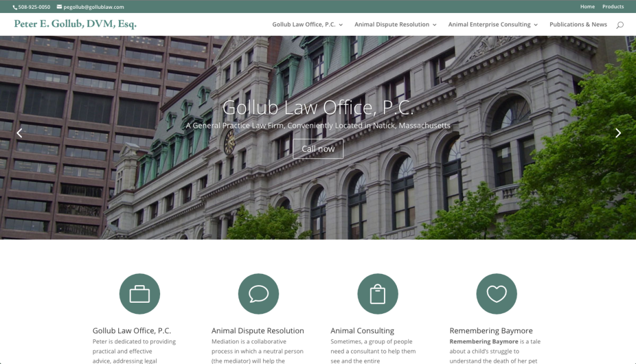The width and height of the screenshot is (636, 364).
Task: Open Animal Enterprise Consulting dropdown
Action: tap(493, 25)
